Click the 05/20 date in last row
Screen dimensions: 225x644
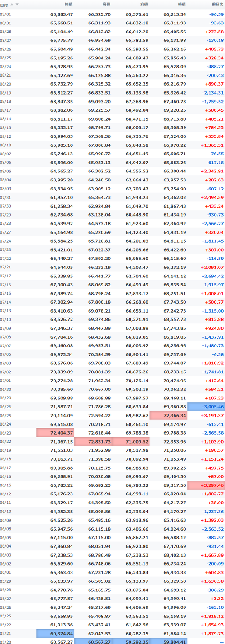click(x=6, y=641)
